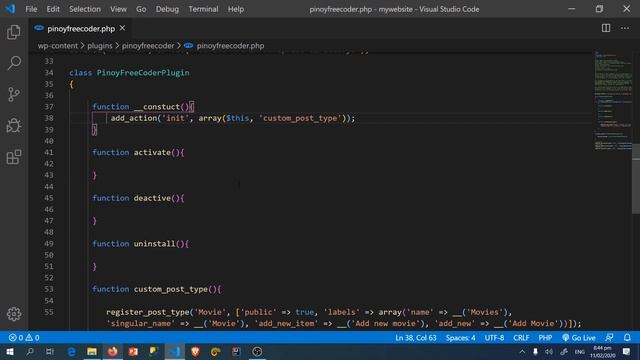Open the View menu
The image size is (640, 360).
(x=118, y=9)
